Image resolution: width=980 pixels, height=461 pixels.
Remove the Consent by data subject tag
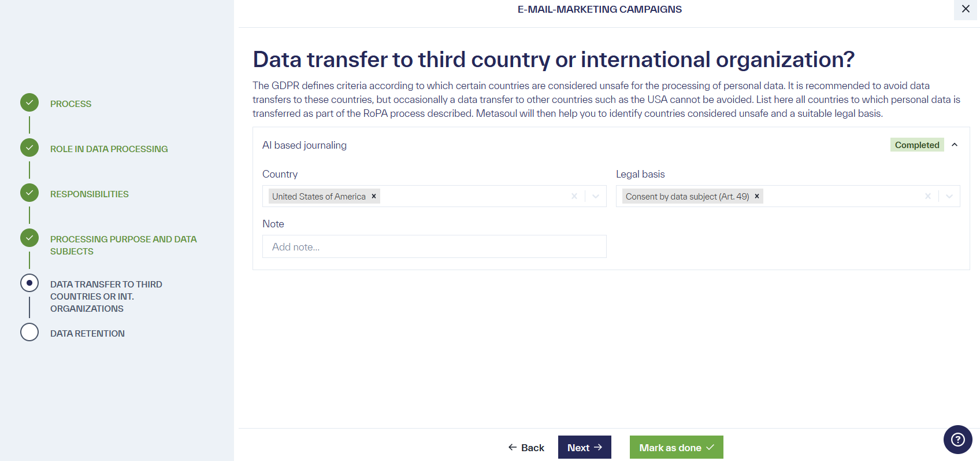[x=757, y=196]
